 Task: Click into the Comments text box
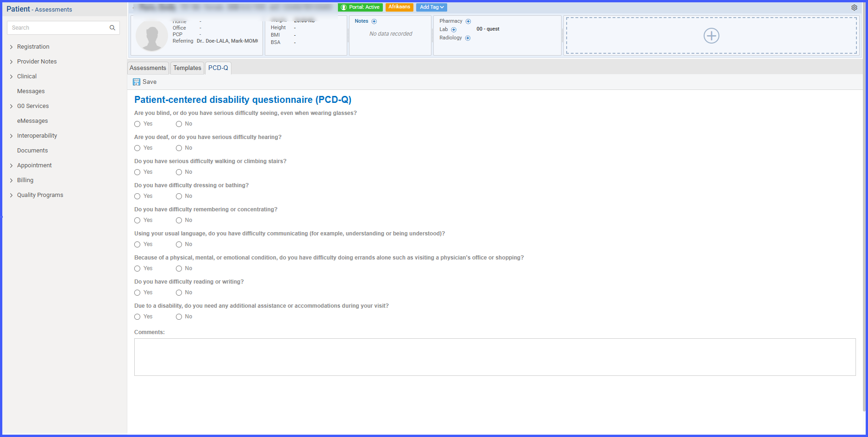click(495, 357)
